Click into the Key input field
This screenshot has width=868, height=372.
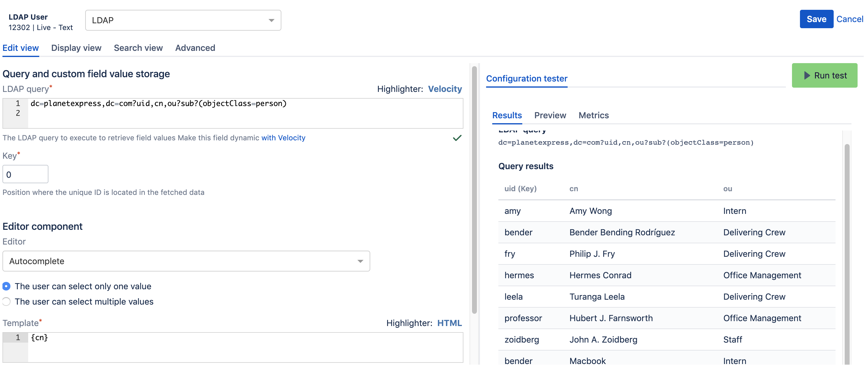tap(25, 174)
